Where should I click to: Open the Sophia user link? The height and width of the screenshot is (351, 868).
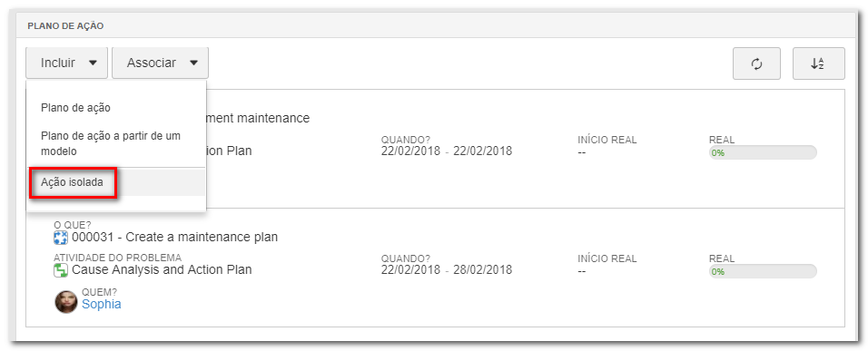pyautogui.click(x=102, y=304)
